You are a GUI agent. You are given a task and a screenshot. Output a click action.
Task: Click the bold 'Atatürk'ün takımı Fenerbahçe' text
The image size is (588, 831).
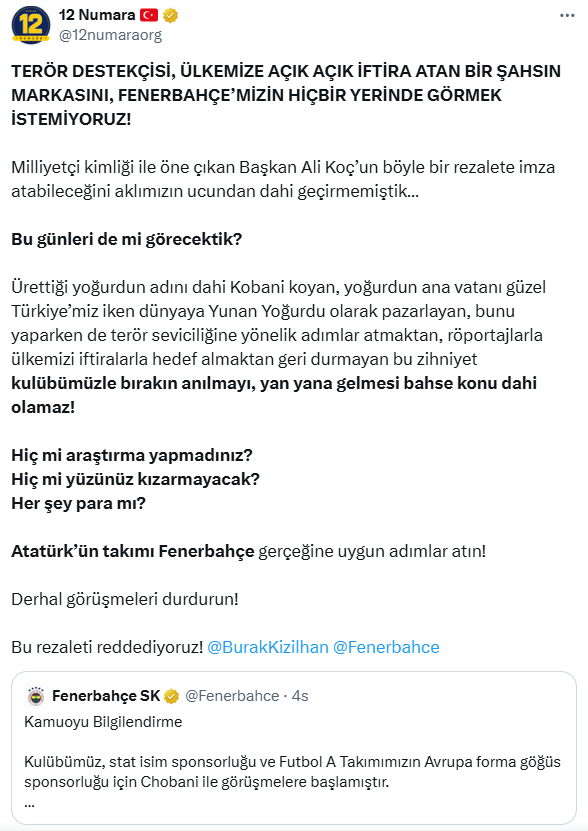click(x=133, y=551)
